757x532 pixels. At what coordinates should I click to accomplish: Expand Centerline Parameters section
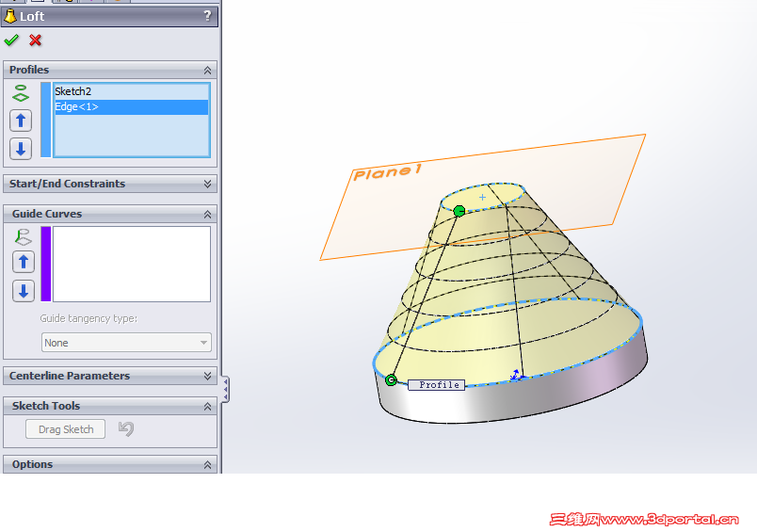tap(207, 376)
